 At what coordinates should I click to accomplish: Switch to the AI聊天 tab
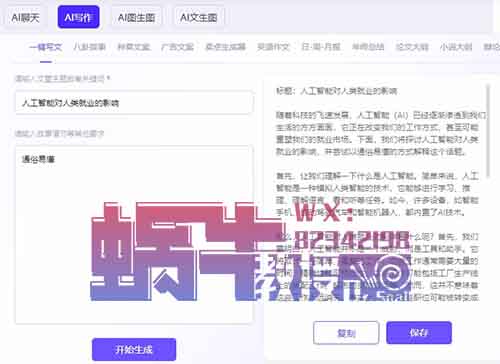coord(25,17)
